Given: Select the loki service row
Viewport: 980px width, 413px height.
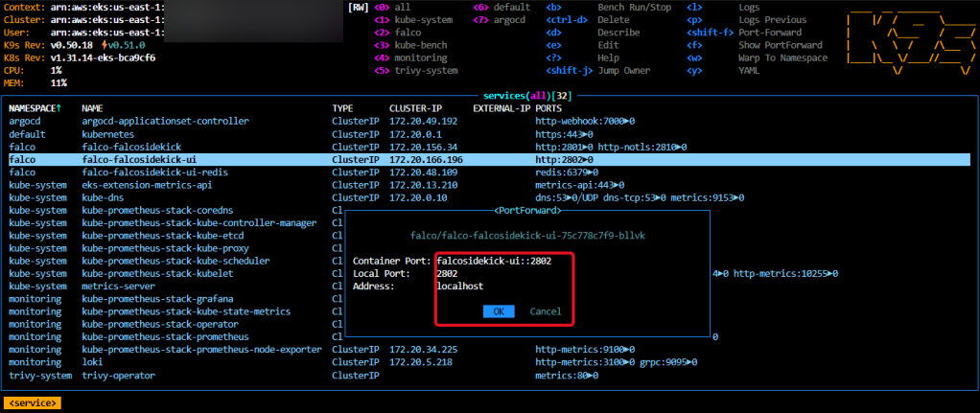Looking at the screenshot, I should (x=489, y=362).
